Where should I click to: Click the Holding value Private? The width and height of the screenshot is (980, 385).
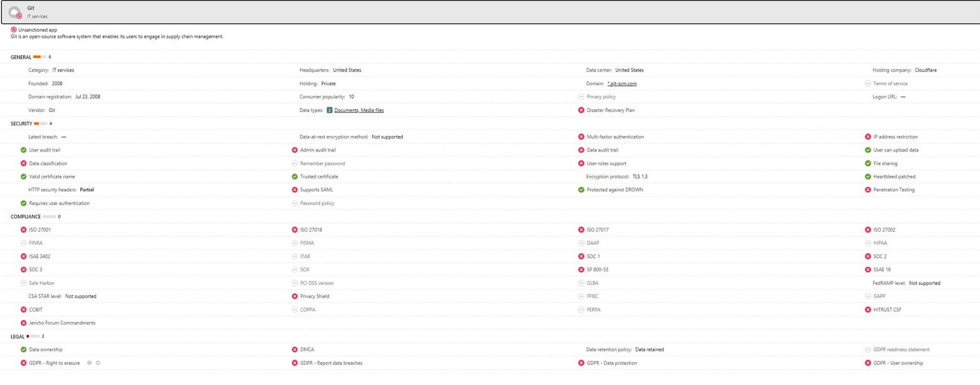[x=328, y=83]
